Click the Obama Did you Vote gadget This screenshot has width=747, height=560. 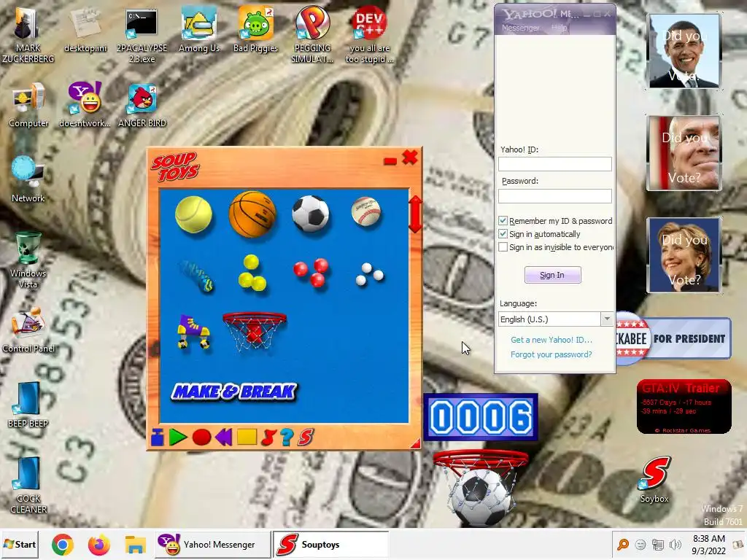click(684, 51)
